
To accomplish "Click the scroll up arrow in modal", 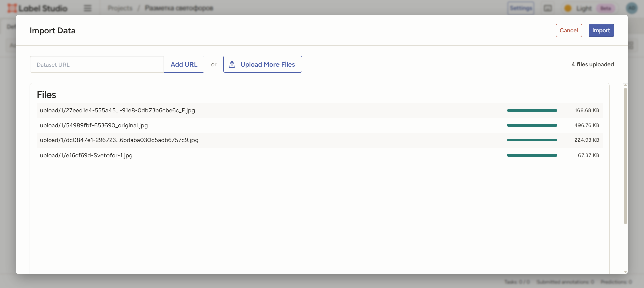I will point(625,85).
